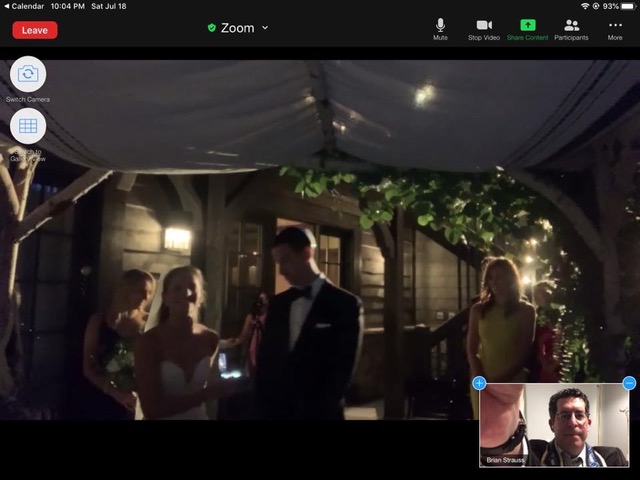Tap the battery indicator icon
Viewport: 640px width, 480px height.
pyautogui.click(x=628, y=6)
